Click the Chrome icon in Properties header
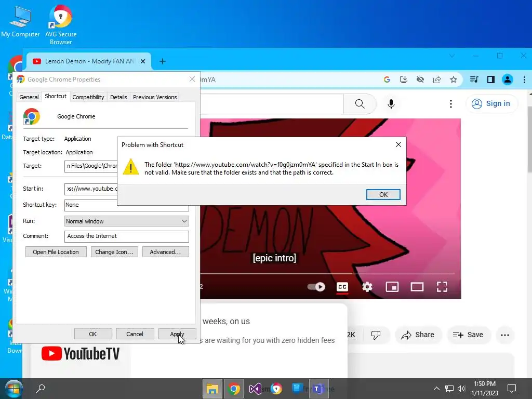The width and height of the screenshot is (532, 399). pos(32,116)
